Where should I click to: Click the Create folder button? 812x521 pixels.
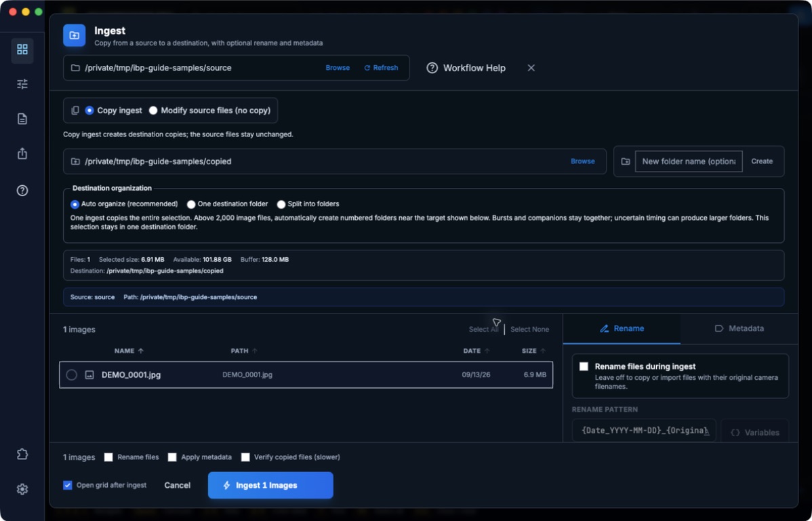pyautogui.click(x=762, y=161)
